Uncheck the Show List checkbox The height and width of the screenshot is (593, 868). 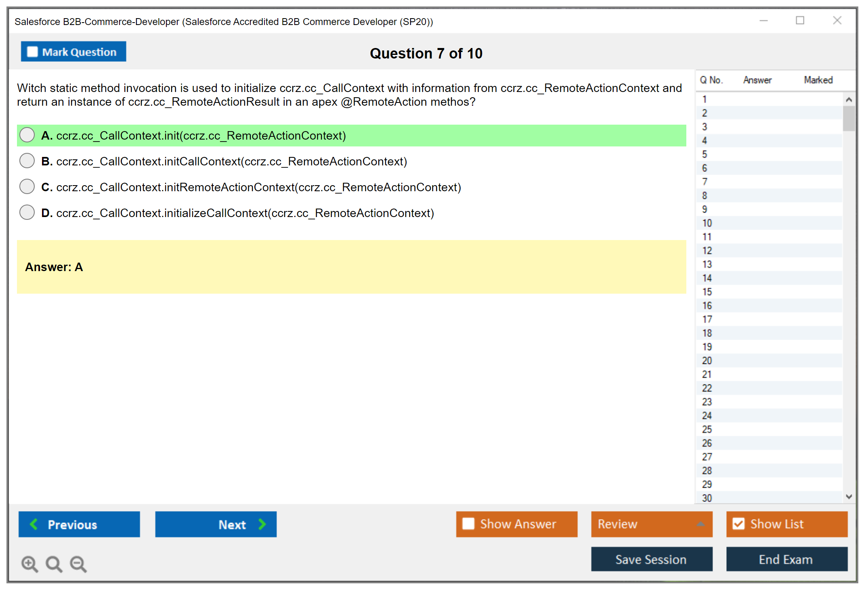(738, 524)
